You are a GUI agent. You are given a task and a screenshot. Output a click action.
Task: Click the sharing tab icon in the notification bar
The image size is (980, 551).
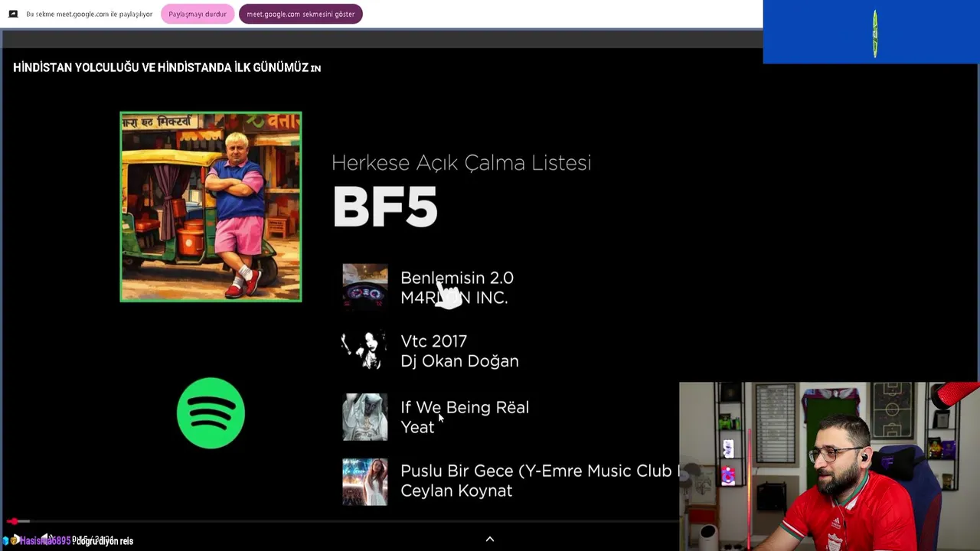13,14
